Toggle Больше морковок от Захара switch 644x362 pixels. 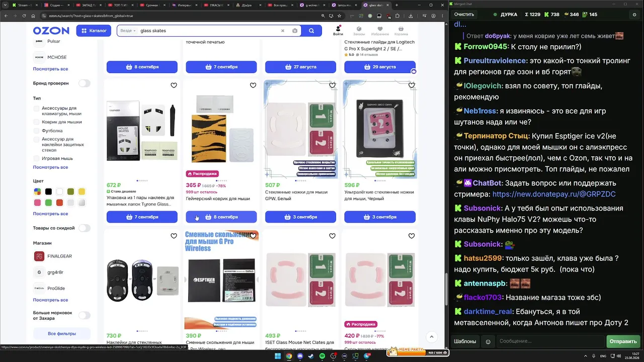(x=84, y=316)
